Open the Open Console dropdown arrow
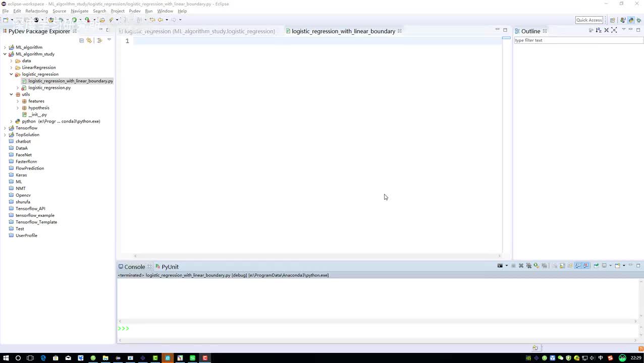This screenshot has width=644, height=363. click(624, 266)
